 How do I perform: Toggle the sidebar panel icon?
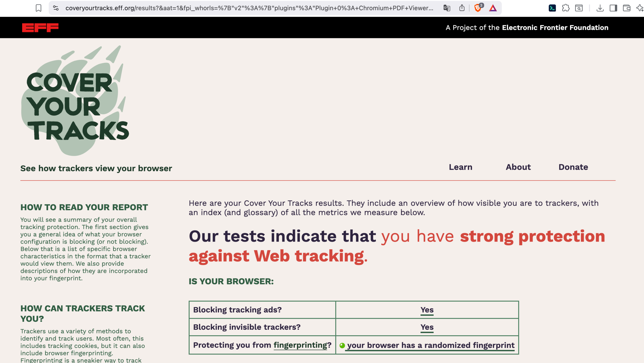pyautogui.click(x=613, y=8)
